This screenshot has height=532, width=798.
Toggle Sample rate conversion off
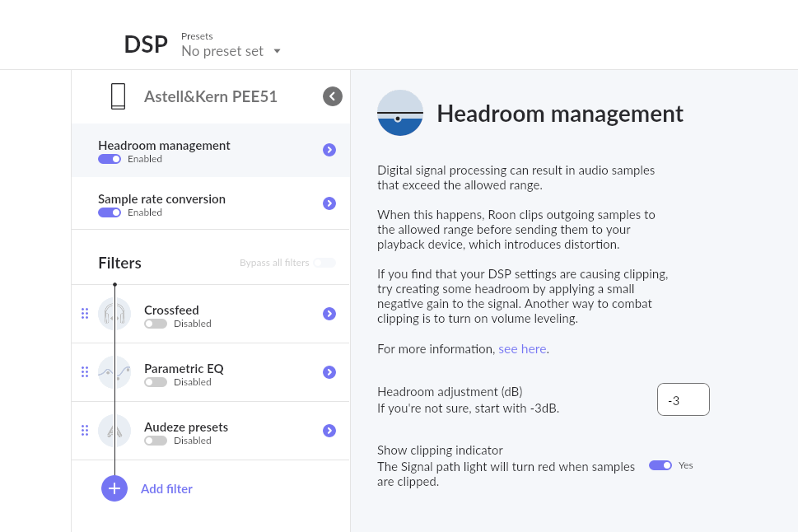click(110, 212)
